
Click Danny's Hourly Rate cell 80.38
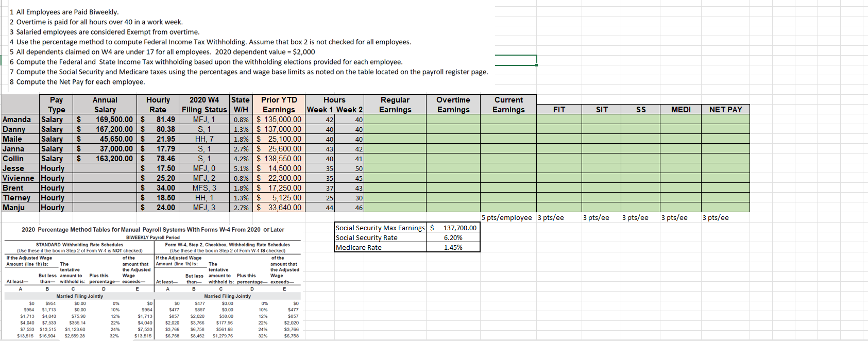[158, 129]
